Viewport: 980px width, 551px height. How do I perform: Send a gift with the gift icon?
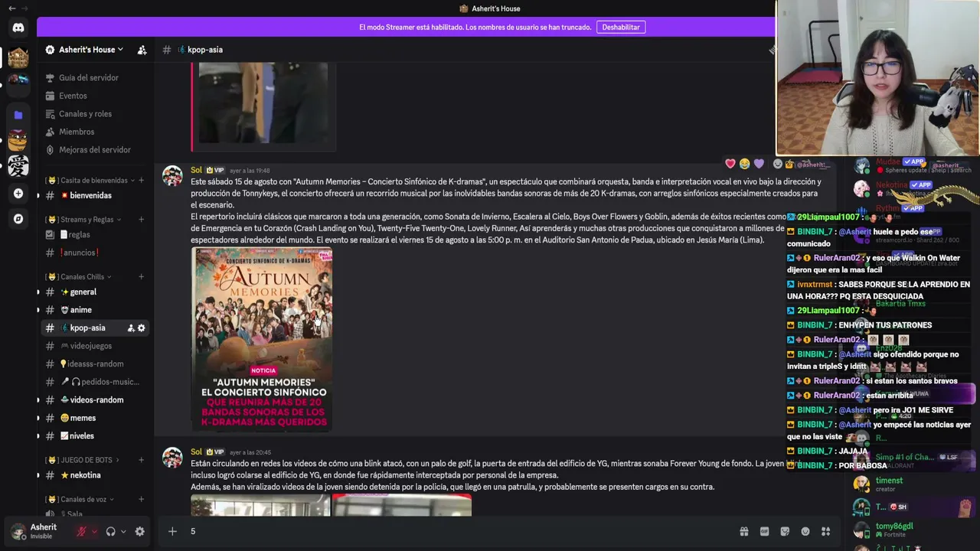(743, 532)
